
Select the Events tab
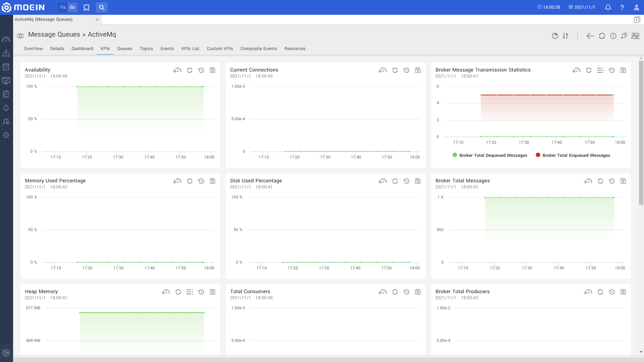pyautogui.click(x=167, y=49)
